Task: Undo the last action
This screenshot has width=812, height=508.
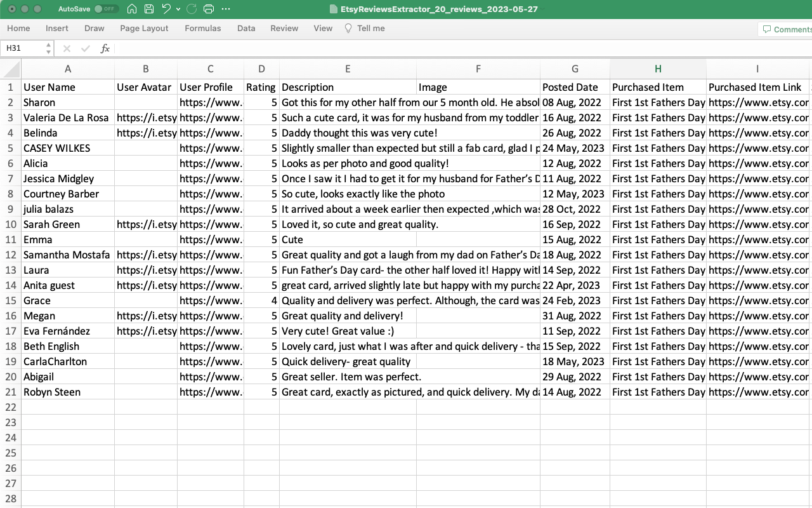Action: coord(166,9)
